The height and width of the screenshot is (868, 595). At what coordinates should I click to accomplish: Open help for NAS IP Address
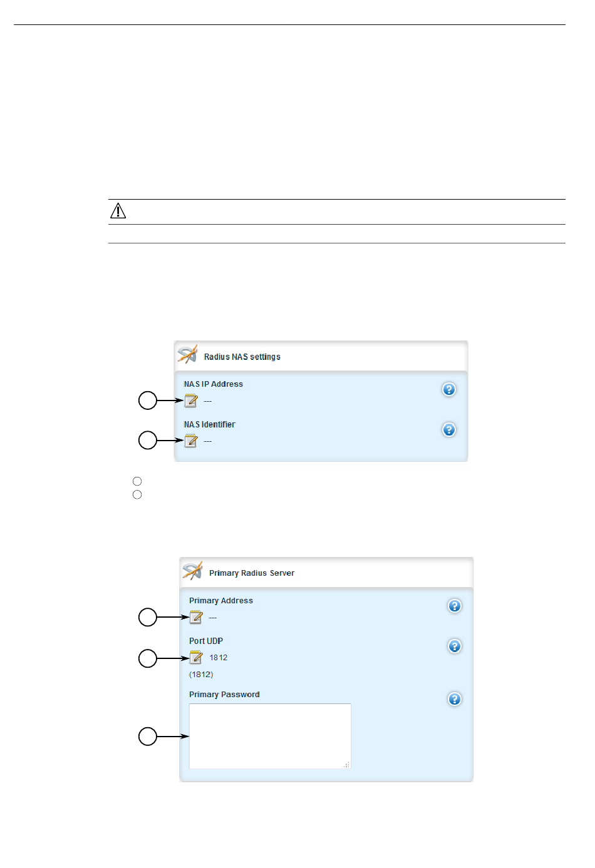pyautogui.click(x=449, y=389)
